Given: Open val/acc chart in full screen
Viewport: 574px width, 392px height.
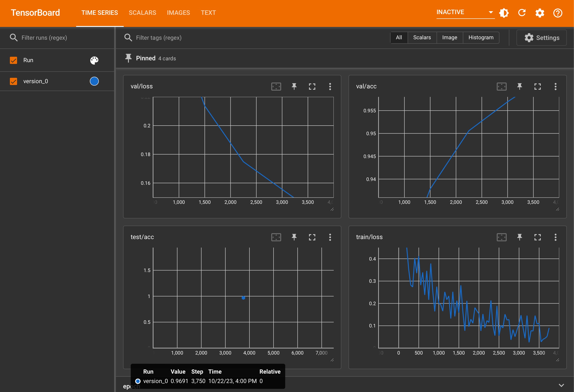Looking at the screenshot, I should point(537,86).
